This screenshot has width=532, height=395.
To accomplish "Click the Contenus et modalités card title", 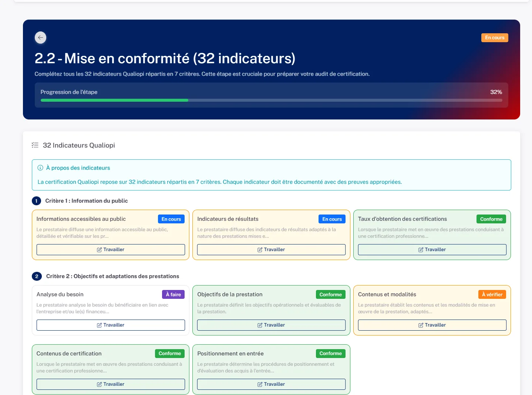I will 387,294.
